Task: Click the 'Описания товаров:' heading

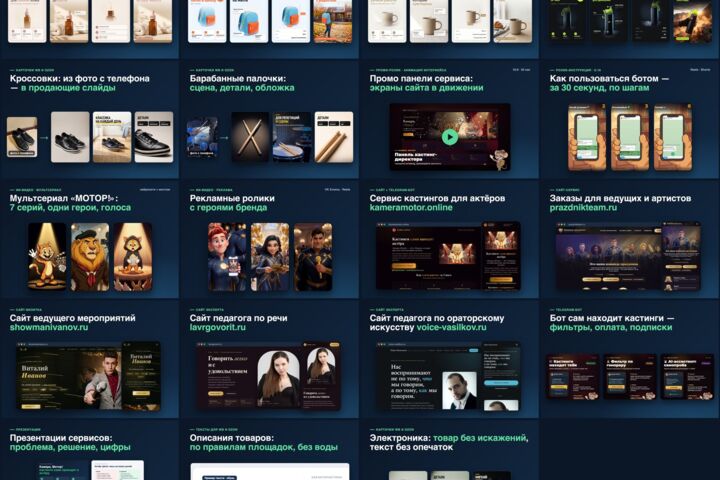Action: pyautogui.click(x=231, y=438)
